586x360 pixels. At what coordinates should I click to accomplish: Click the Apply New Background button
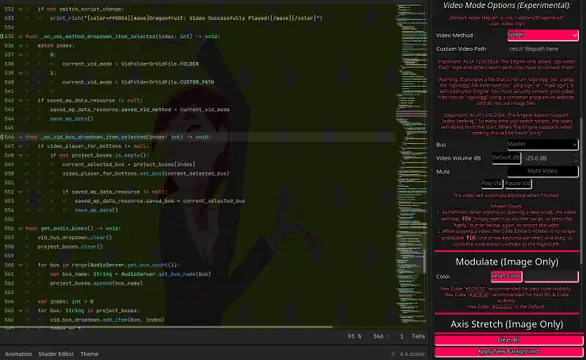pos(509,352)
